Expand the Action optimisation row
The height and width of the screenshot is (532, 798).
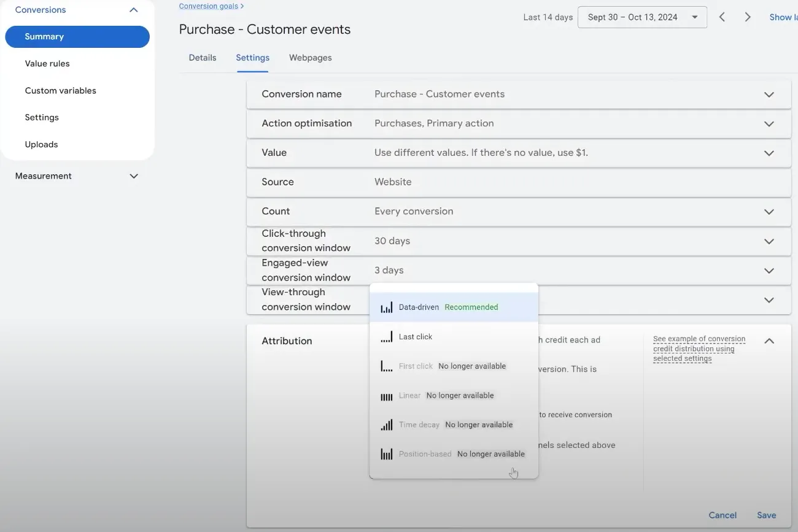[769, 124]
